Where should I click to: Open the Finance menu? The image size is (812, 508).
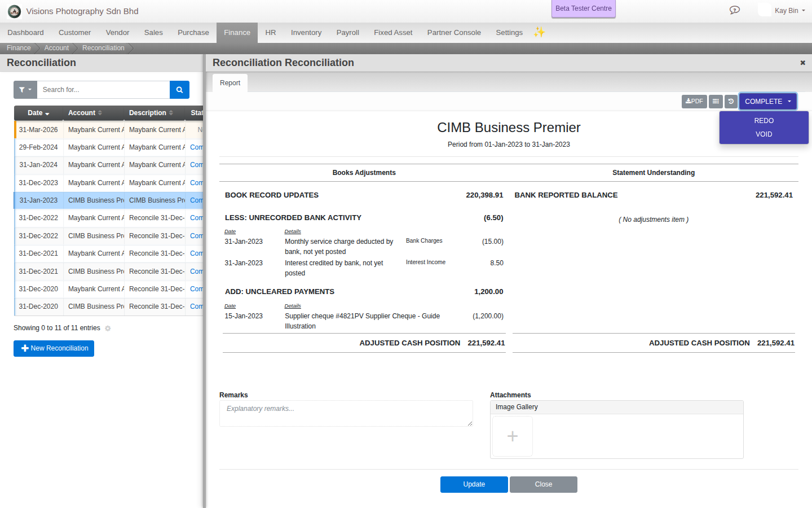(x=237, y=33)
